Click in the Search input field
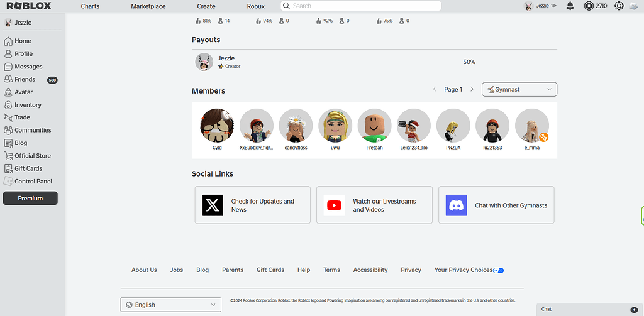Viewport: 644px width, 316px height. (361, 6)
